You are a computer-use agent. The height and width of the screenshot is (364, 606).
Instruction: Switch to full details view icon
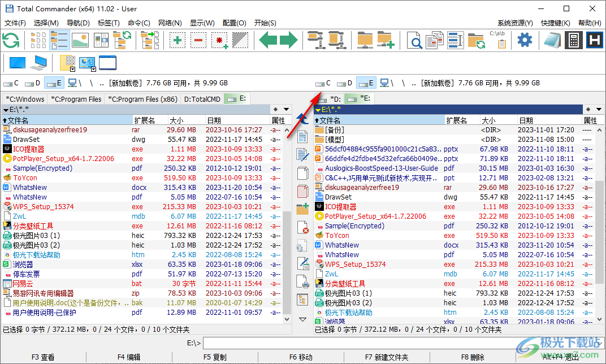(x=59, y=40)
